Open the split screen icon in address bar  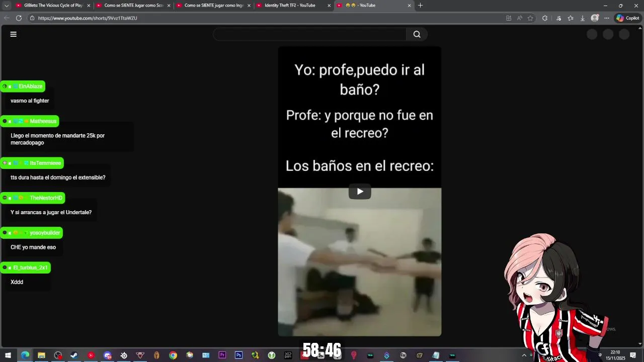pyautogui.click(x=509, y=18)
